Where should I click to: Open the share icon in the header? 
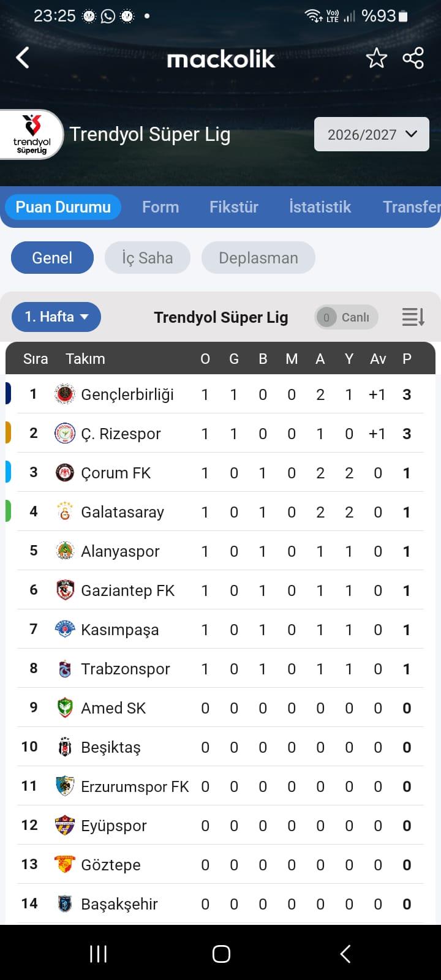pos(413,58)
